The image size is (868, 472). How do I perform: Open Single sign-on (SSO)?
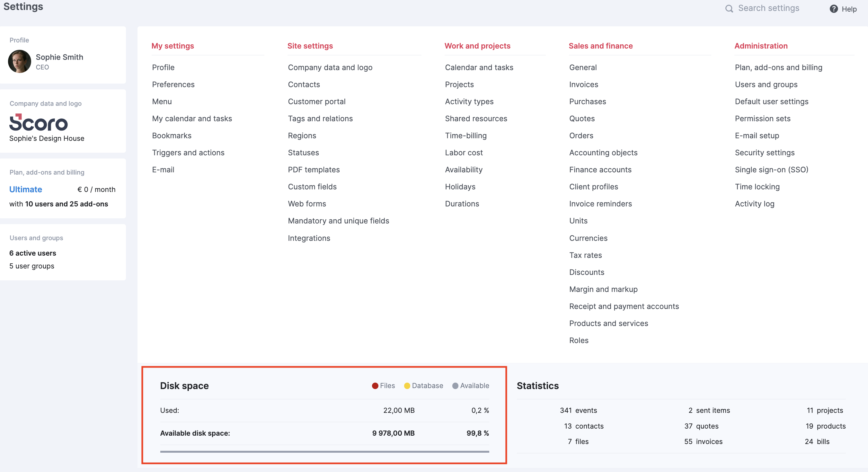pyautogui.click(x=771, y=169)
